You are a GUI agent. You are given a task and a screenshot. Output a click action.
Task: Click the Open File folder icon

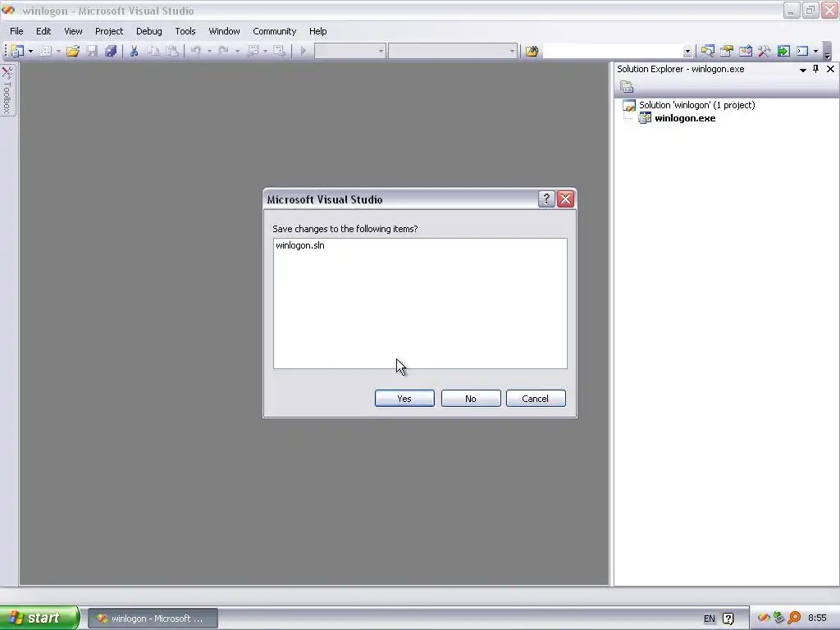click(73, 51)
